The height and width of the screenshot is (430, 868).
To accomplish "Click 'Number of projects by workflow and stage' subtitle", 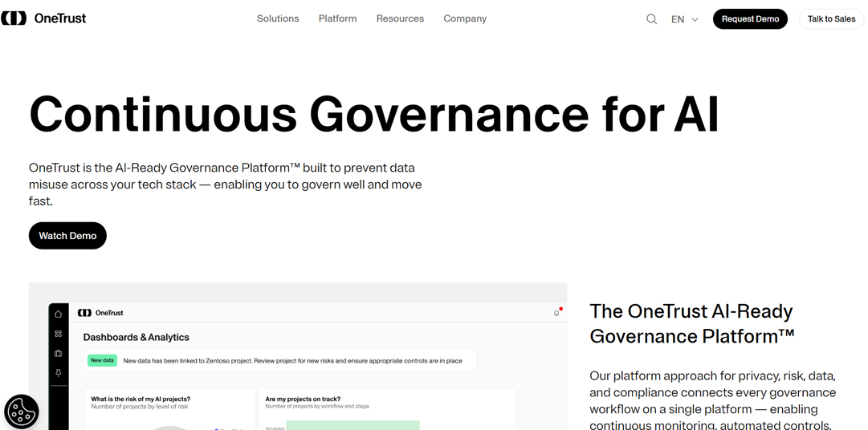I will coord(317,406).
